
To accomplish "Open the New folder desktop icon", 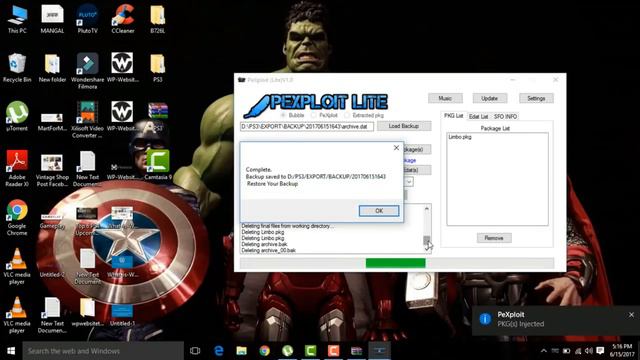I will click(x=52, y=68).
